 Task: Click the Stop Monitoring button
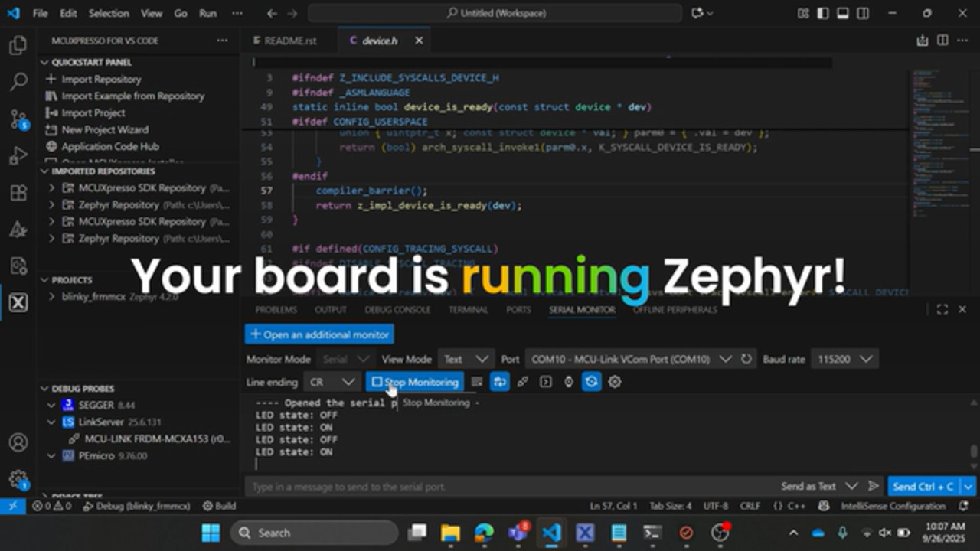coord(415,382)
